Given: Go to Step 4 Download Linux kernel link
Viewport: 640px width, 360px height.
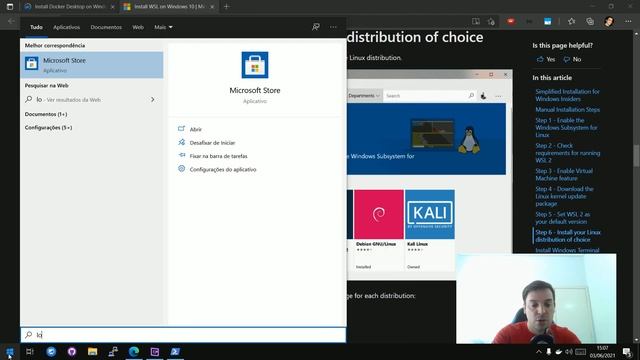Looking at the screenshot, I should pos(564,196).
